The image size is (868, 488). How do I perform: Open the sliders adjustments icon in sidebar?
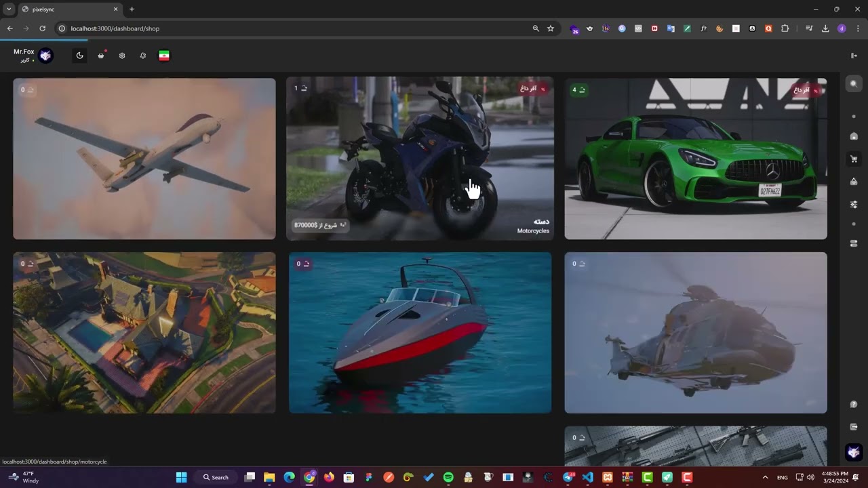pos(854,204)
